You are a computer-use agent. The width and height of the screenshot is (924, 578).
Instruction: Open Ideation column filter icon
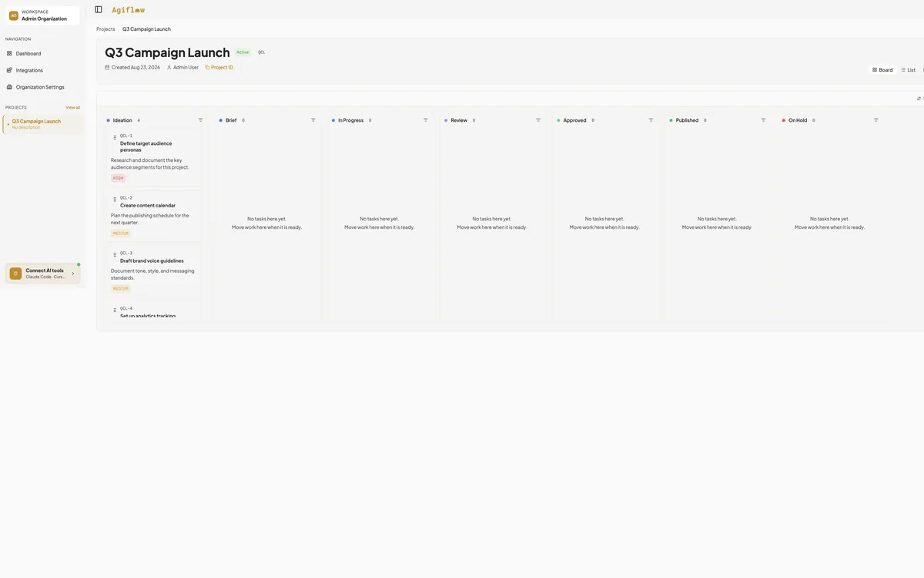pyautogui.click(x=201, y=120)
